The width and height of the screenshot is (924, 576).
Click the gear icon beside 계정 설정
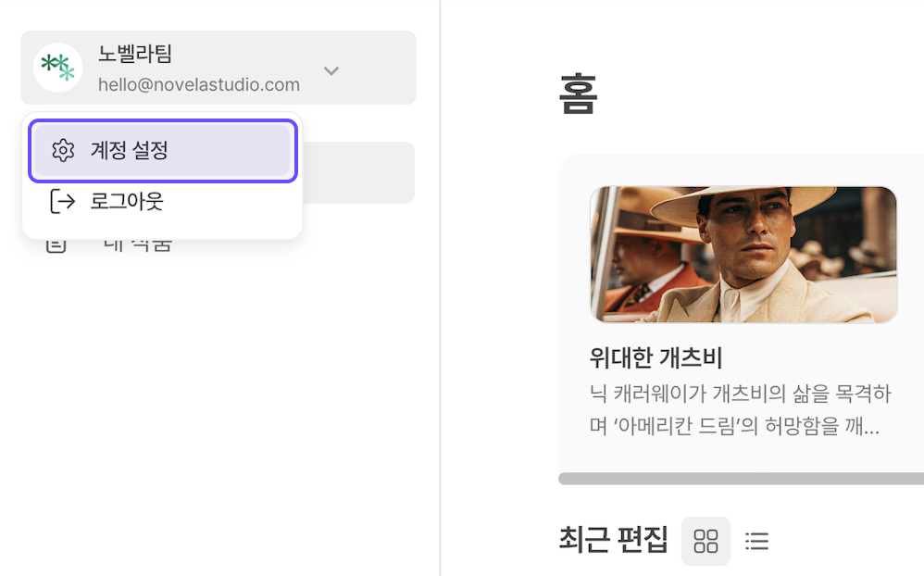(63, 151)
